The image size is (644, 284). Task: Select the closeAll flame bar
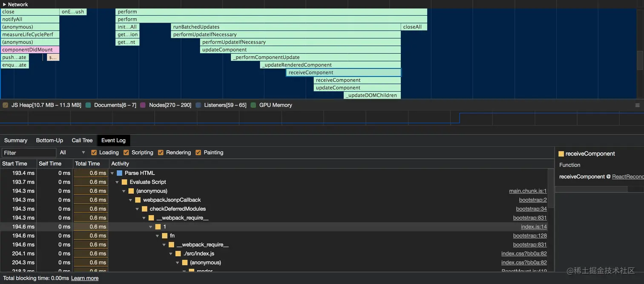tap(414, 27)
